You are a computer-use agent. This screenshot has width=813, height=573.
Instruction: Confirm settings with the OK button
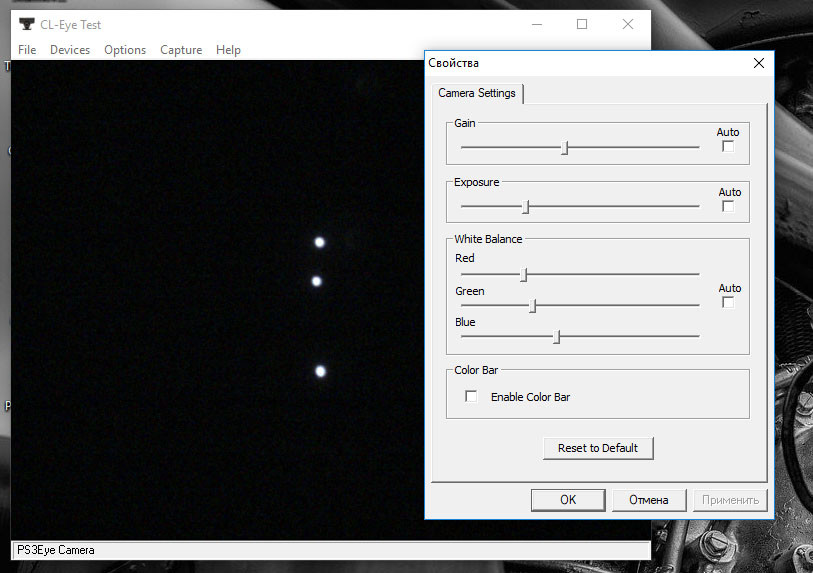(568, 500)
